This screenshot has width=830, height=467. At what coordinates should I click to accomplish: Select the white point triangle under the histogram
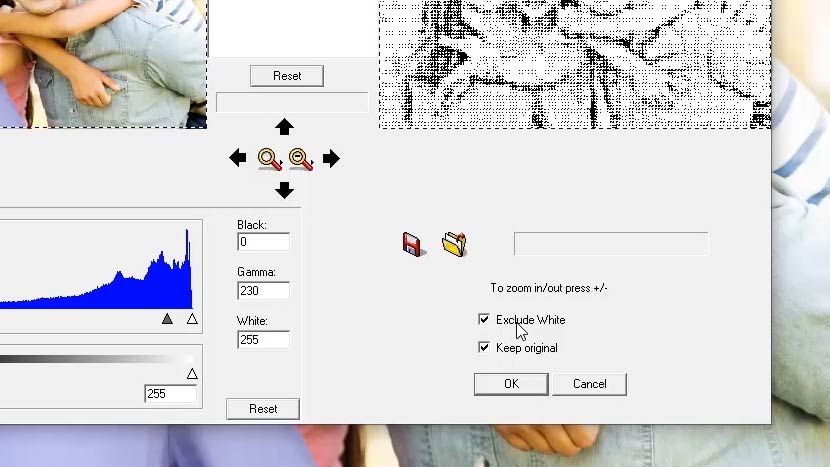[192, 319]
